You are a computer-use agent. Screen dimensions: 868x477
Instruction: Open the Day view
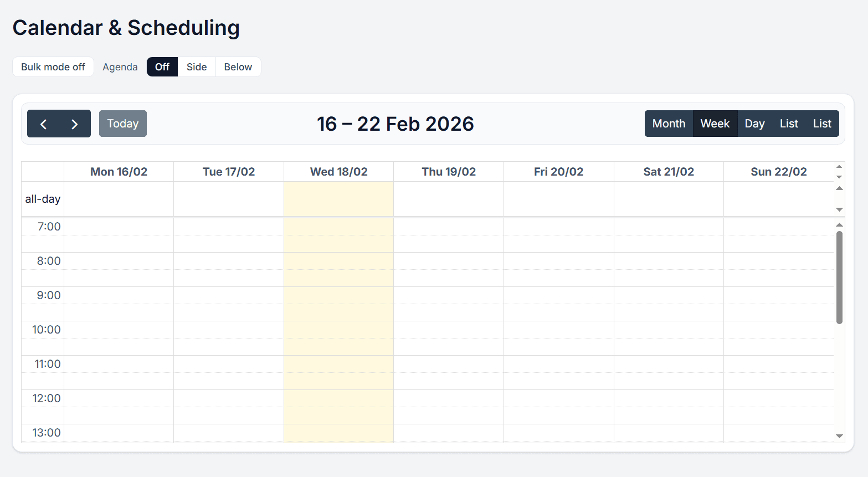point(754,124)
